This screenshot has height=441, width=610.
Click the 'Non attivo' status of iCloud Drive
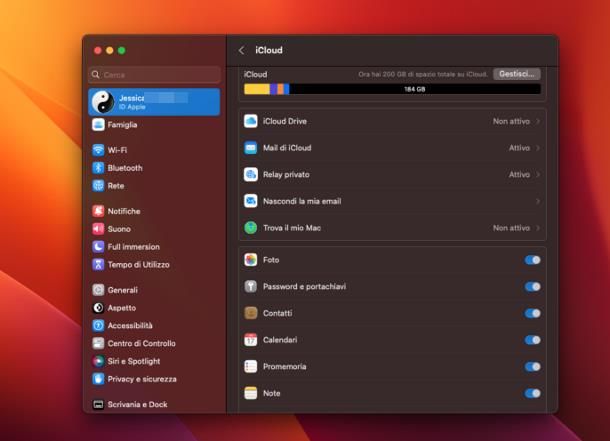point(511,121)
